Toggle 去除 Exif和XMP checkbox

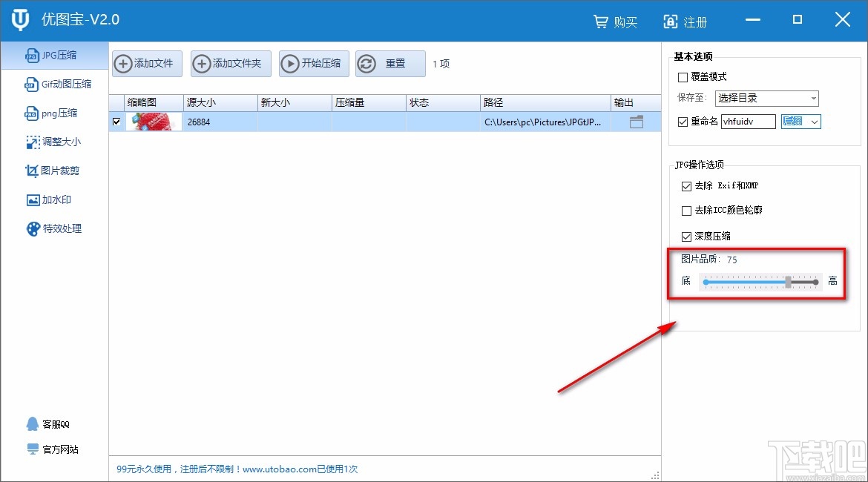tap(686, 186)
